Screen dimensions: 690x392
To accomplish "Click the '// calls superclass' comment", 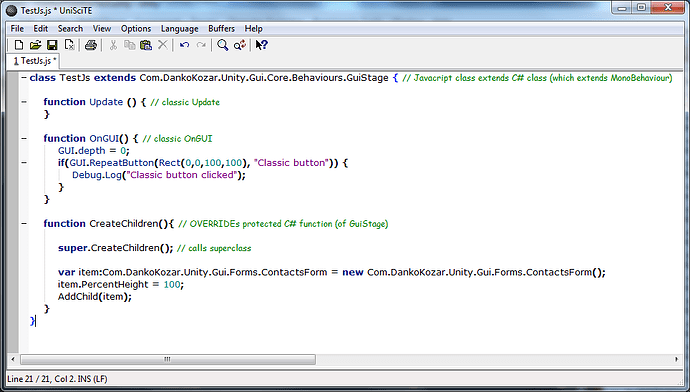I will point(214,248).
